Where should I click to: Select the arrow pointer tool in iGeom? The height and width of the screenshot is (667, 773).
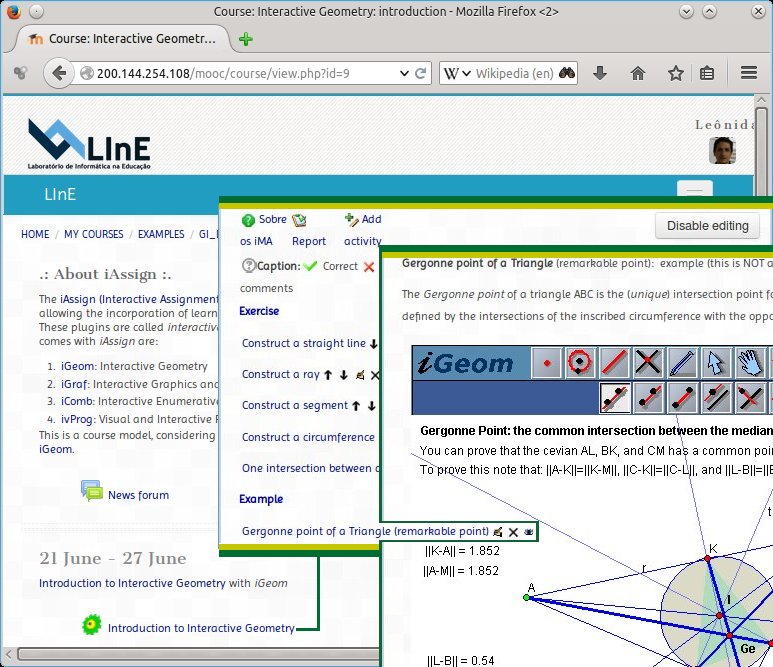(x=717, y=363)
